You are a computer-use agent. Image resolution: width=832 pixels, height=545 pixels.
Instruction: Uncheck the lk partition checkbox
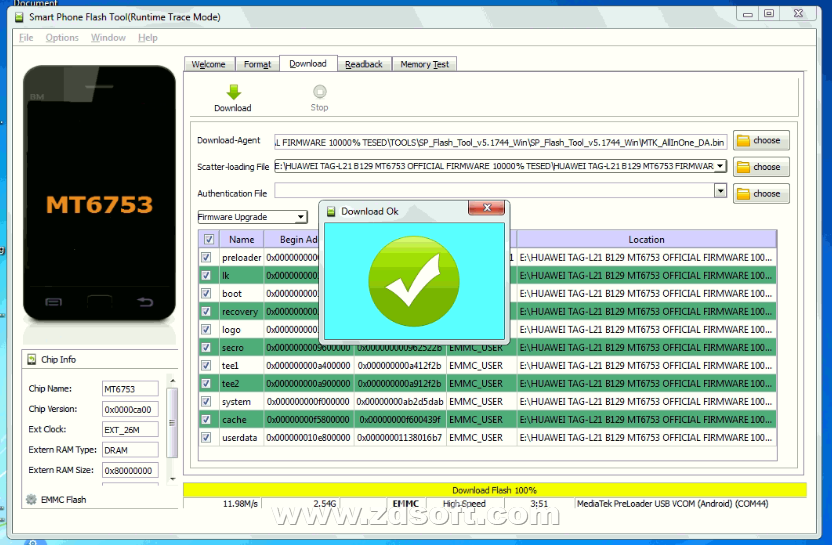pos(206,275)
